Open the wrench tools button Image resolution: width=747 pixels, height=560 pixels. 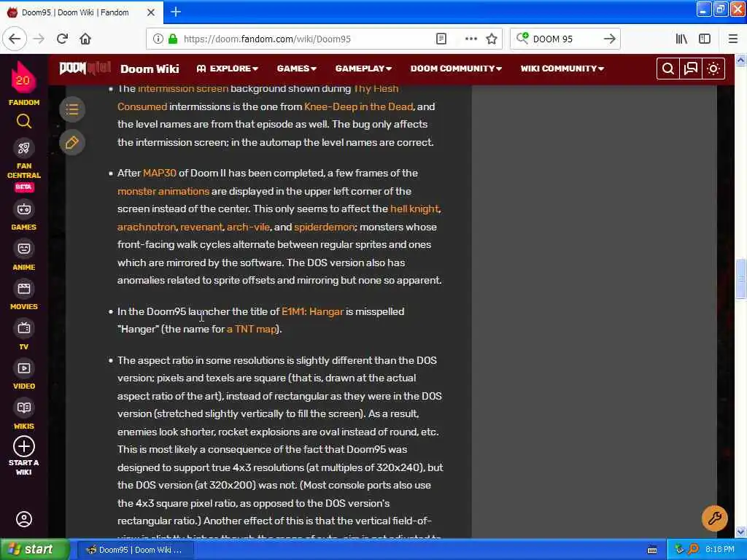pyautogui.click(x=715, y=518)
